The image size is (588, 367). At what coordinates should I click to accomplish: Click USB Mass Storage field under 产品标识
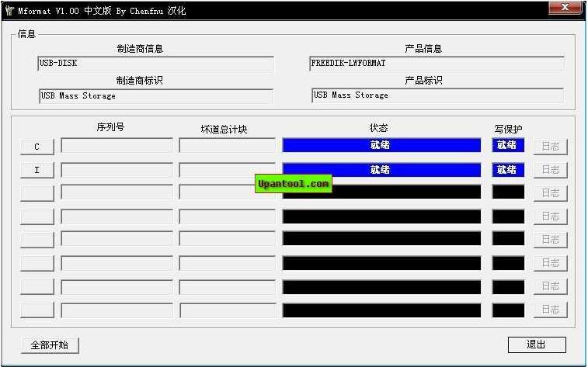[x=437, y=95]
